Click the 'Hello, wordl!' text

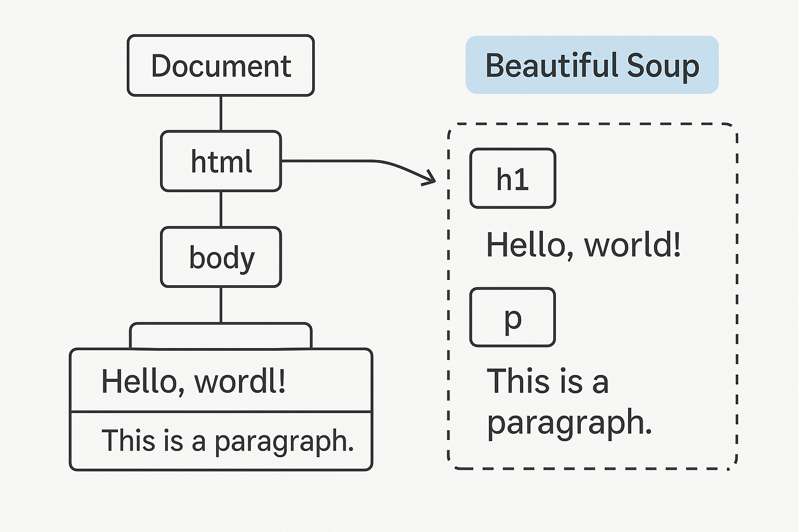click(x=193, y=382)
